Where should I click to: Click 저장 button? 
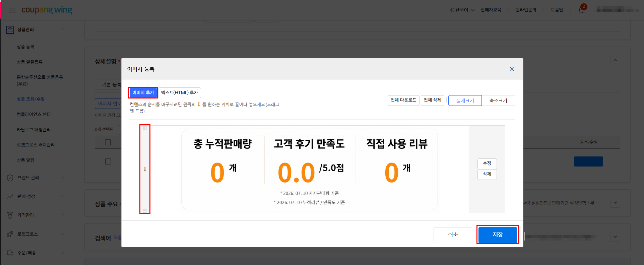498,235
